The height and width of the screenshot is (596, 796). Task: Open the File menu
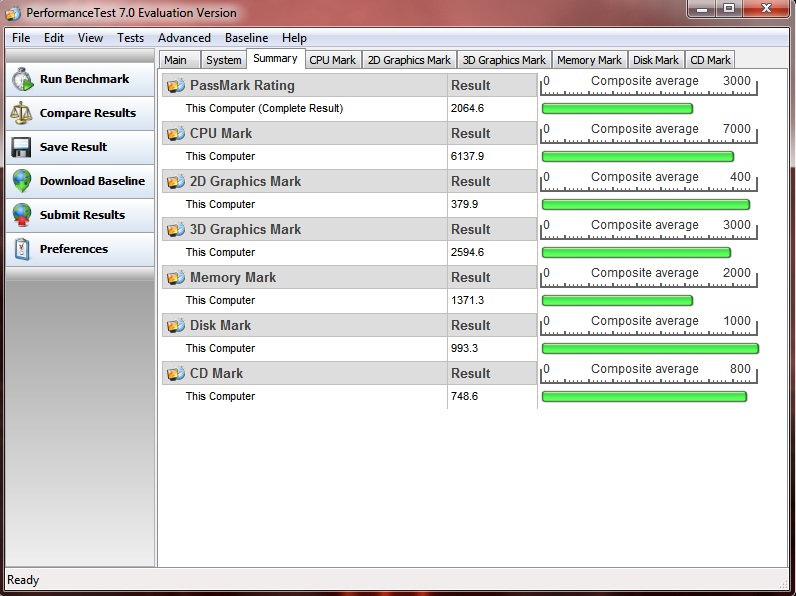click(x=21, y=38)
